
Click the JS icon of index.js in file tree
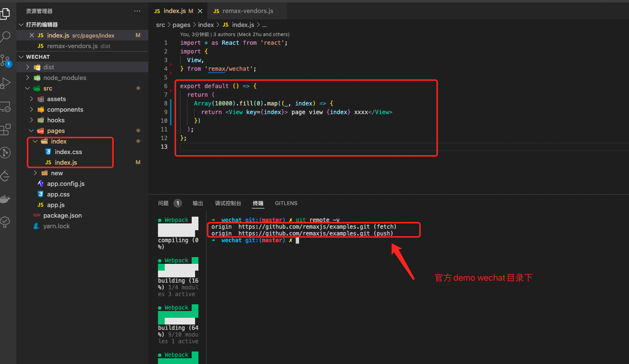pos(48,163)
